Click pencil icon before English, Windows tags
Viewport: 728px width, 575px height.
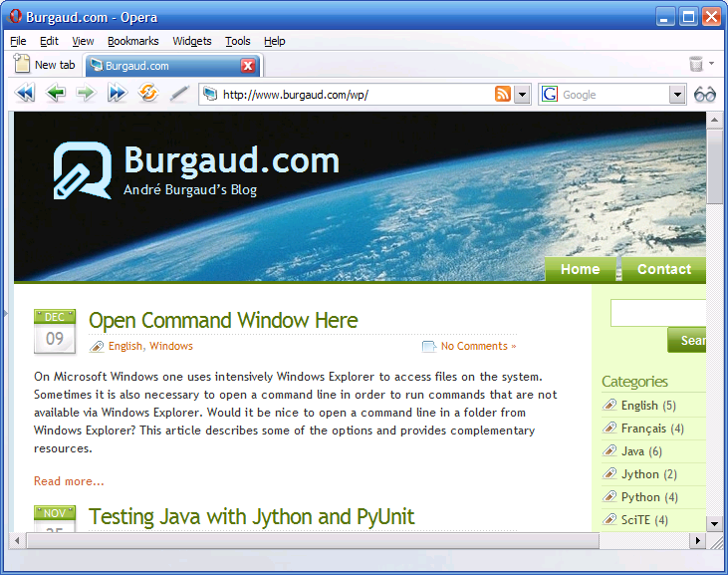97,347
